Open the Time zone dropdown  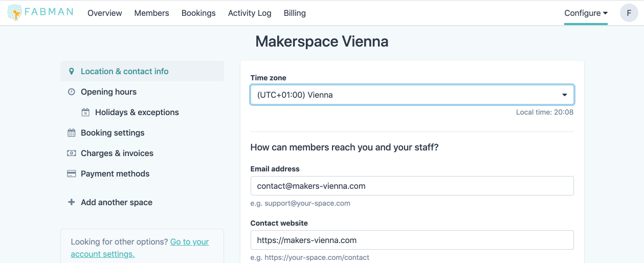412,95
